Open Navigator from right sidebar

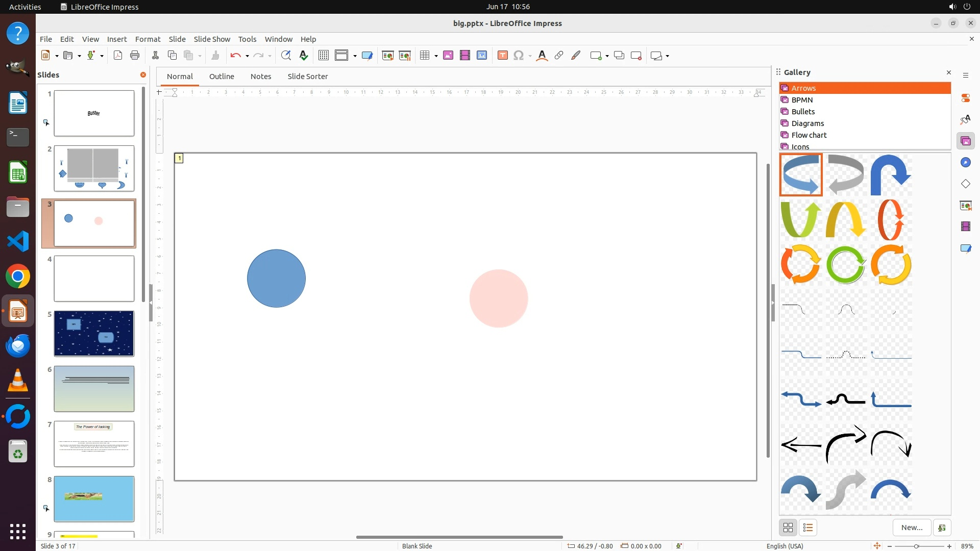pyautogui.click(x=965, y=162)
